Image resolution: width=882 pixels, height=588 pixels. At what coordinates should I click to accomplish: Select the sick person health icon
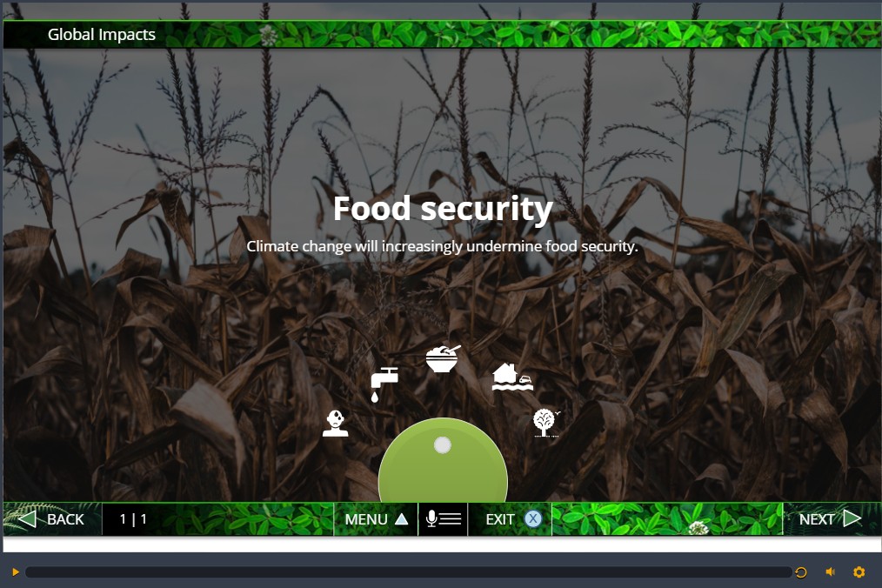335,423
